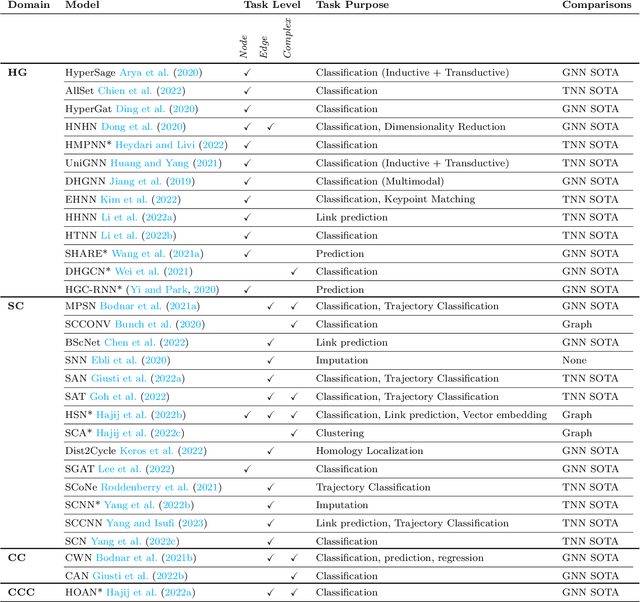Click the Complex checkmark in DHGCN row

(294, 271)
